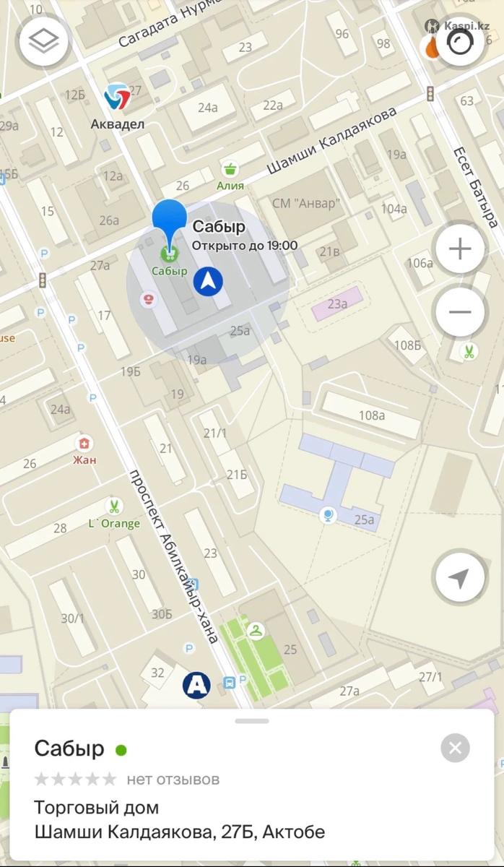Close the Сабыр info card

(x=455, y=748)
